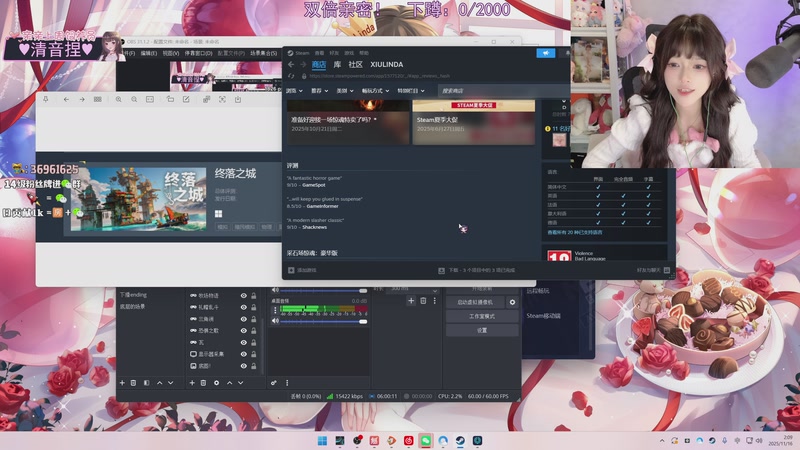Click 工作室模式 button in OBS

click(482, 316)
